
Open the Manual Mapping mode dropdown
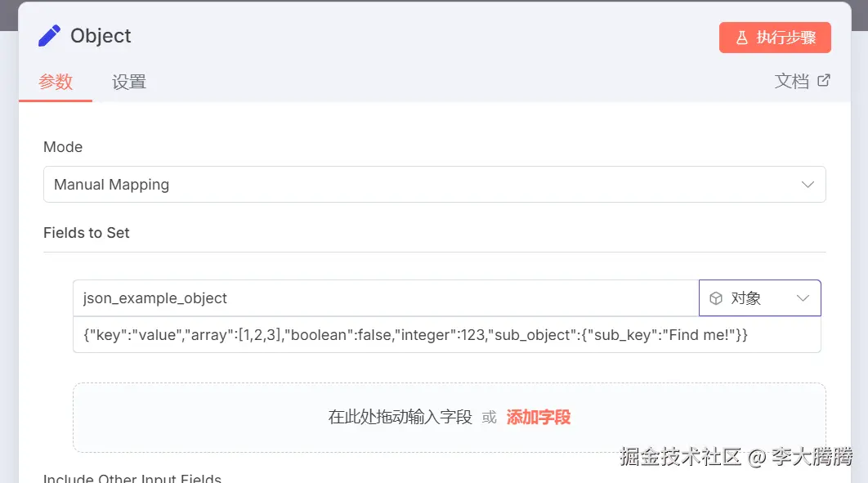click(x=433, y=185)
